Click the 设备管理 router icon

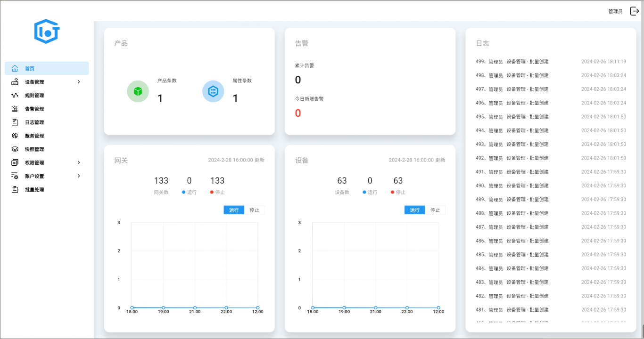click(x=15, y=82)
